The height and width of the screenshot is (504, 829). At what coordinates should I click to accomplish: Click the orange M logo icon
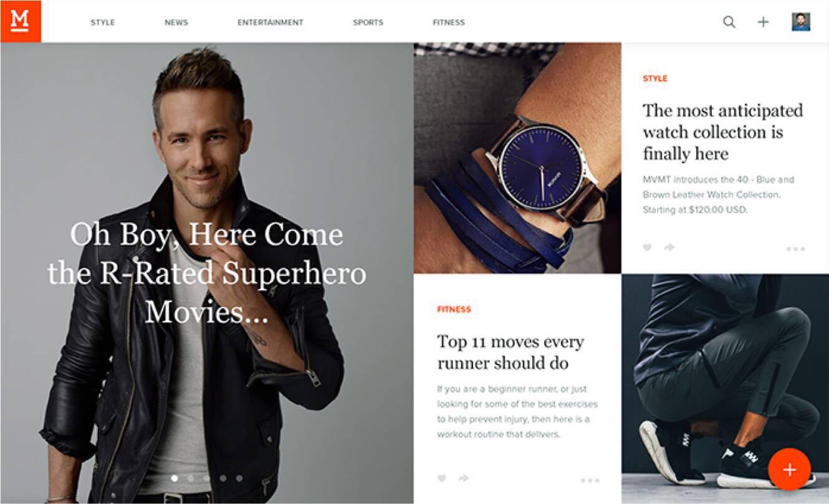tap(21, 21)
